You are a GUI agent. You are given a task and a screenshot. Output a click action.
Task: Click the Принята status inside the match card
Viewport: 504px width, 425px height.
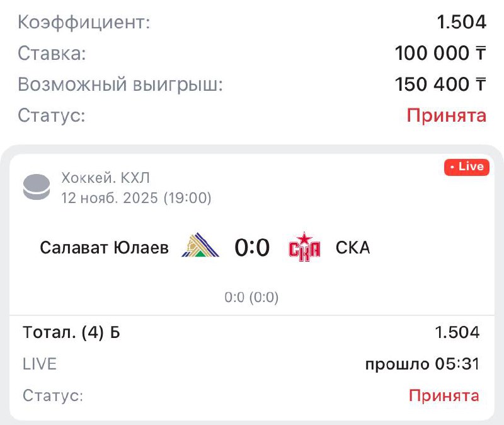tap(444, 396)
